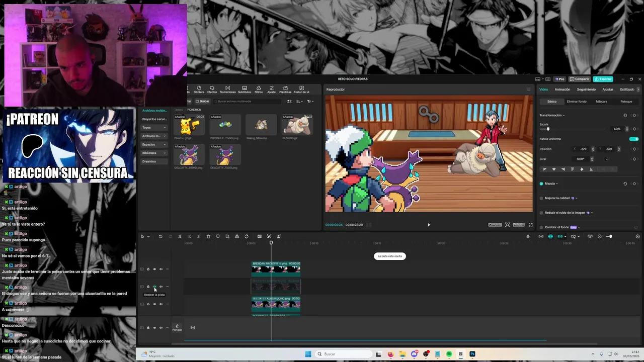
Task: Open Proyectos secundarios in the sidebar
Action: 154,119
